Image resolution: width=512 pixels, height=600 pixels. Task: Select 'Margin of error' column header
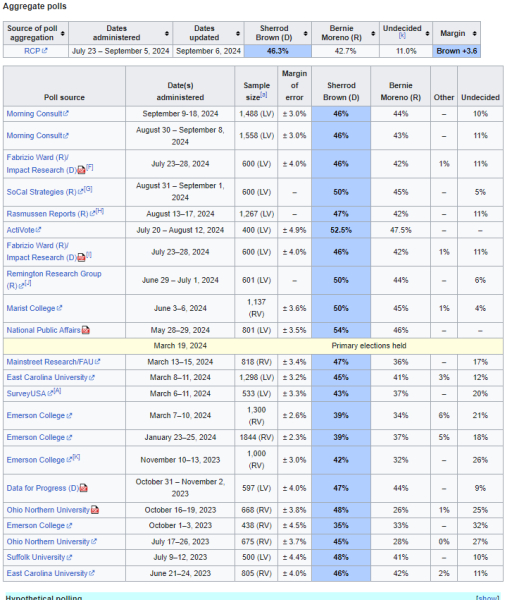pos(294,86)
